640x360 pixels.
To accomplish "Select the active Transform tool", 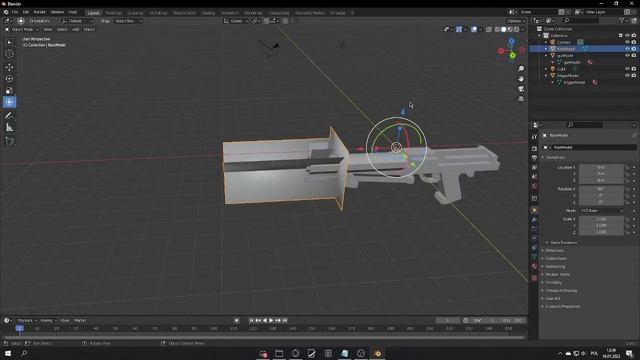I will click(x=9, y=102).
